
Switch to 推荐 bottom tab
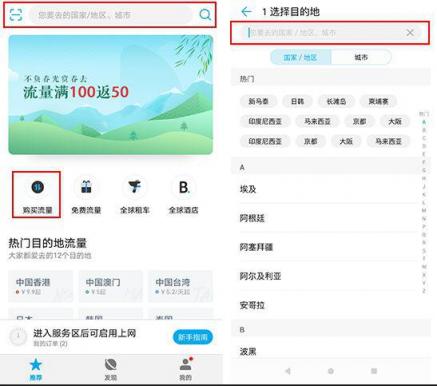[36, 369]
